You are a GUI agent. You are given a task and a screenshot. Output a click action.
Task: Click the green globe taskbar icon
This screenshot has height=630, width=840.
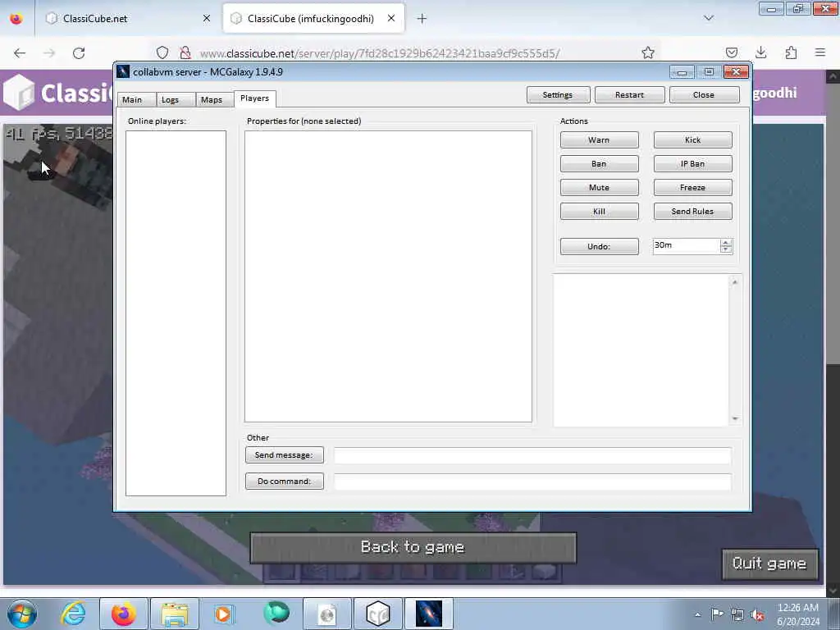coord(276,613)
